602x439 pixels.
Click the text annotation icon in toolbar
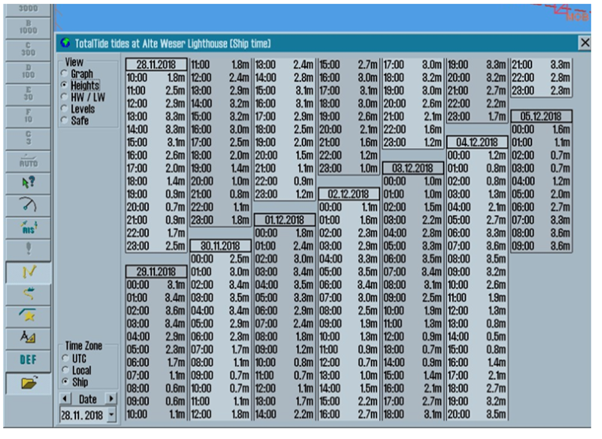pos(27,336)
